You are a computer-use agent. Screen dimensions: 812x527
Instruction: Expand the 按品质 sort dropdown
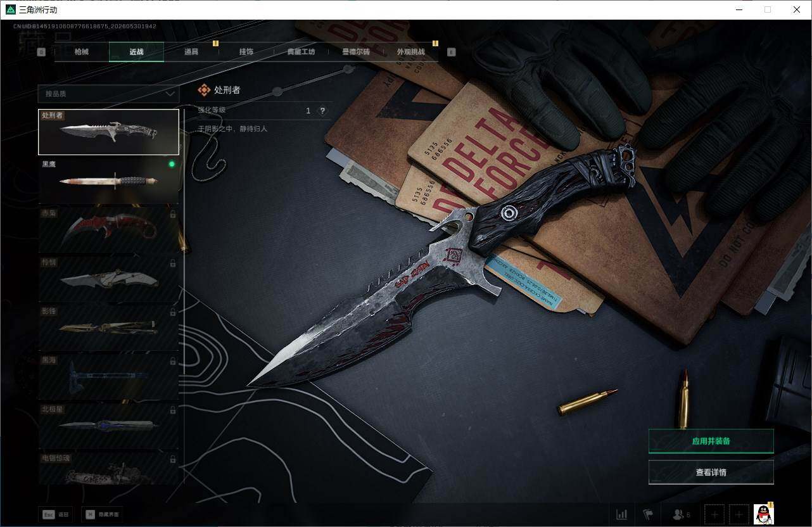coord(108,94)
